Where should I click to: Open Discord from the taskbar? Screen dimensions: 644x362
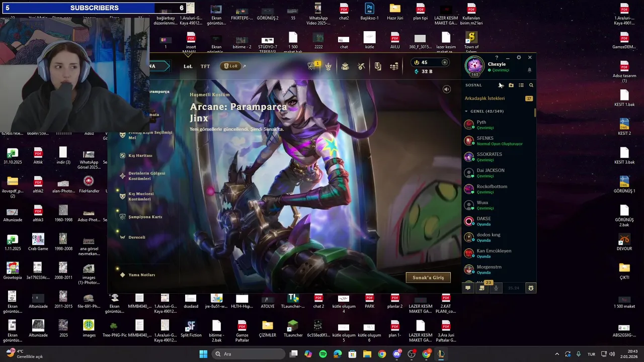point(397,354)
